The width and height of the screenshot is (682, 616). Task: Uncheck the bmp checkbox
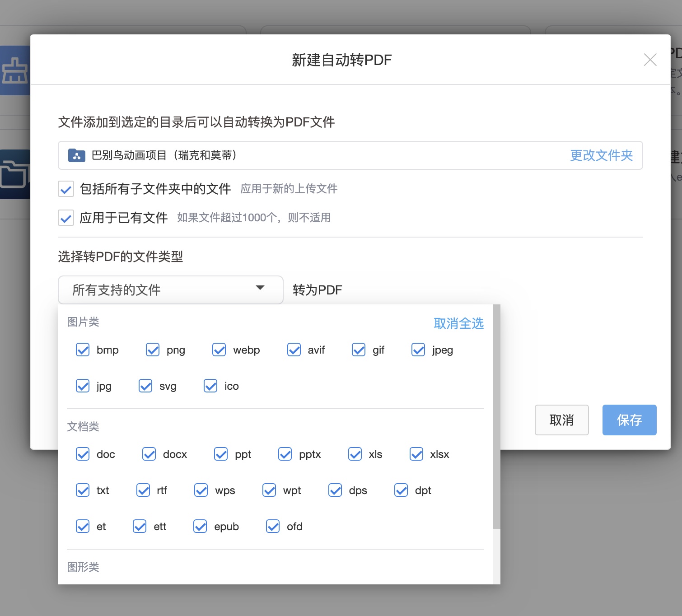pyautogui.click(x=83, y=350)
